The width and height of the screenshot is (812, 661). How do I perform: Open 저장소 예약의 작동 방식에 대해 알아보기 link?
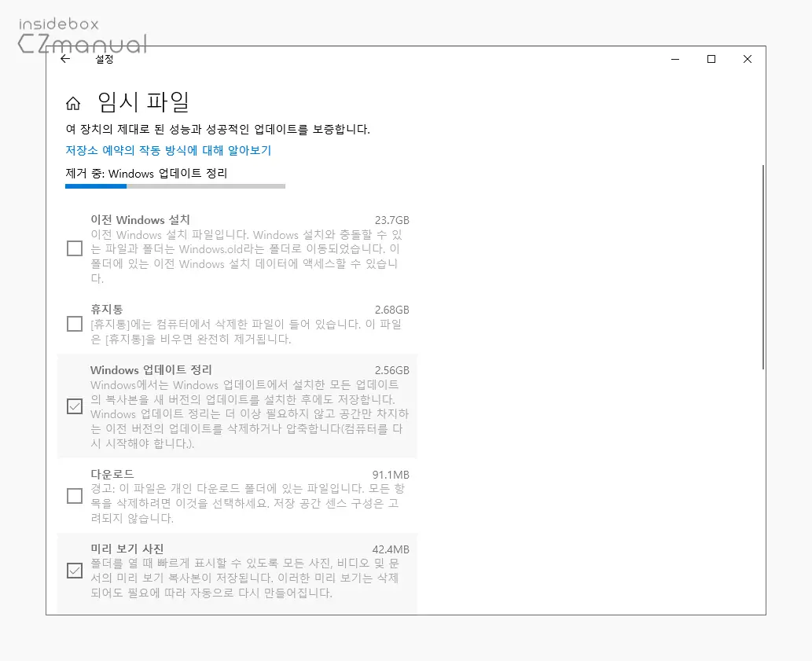pyautogui.click(x=168, y=151)
